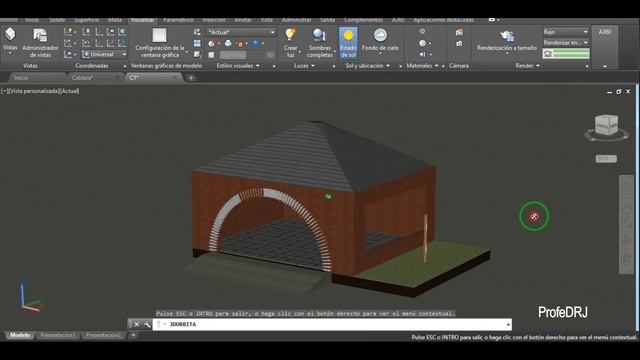Click the first UCS icon in Coordenadas top row

(x=68, y=31)
